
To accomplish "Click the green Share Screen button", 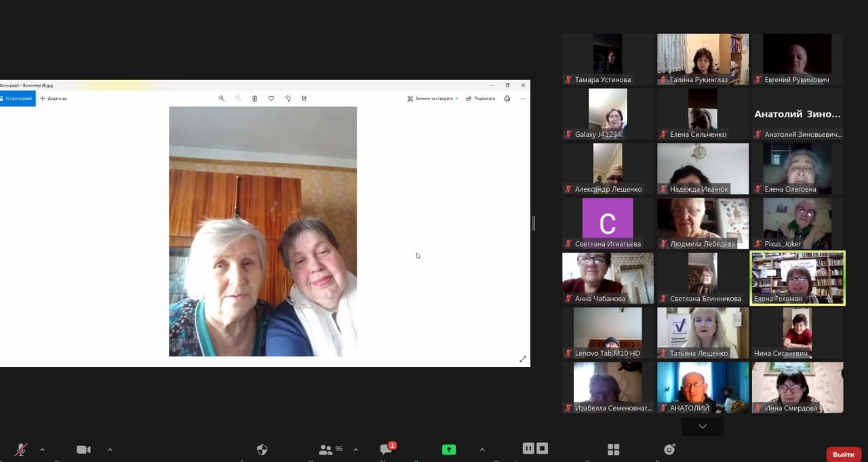I will coord(449,449).
